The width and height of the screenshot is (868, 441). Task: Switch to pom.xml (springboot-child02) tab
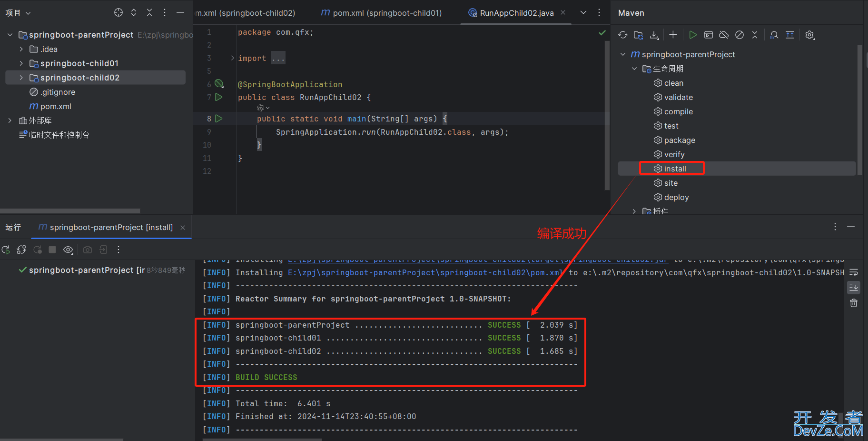[245, 13]
